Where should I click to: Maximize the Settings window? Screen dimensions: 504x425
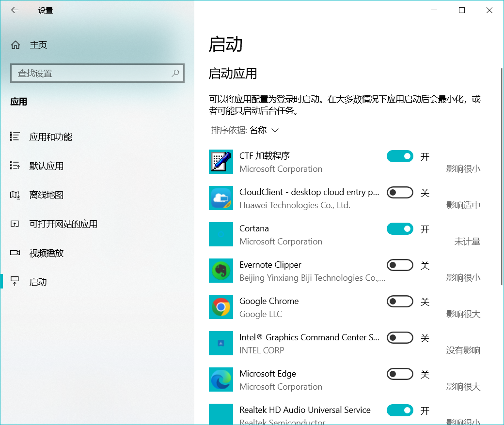(x=462, y=10)
